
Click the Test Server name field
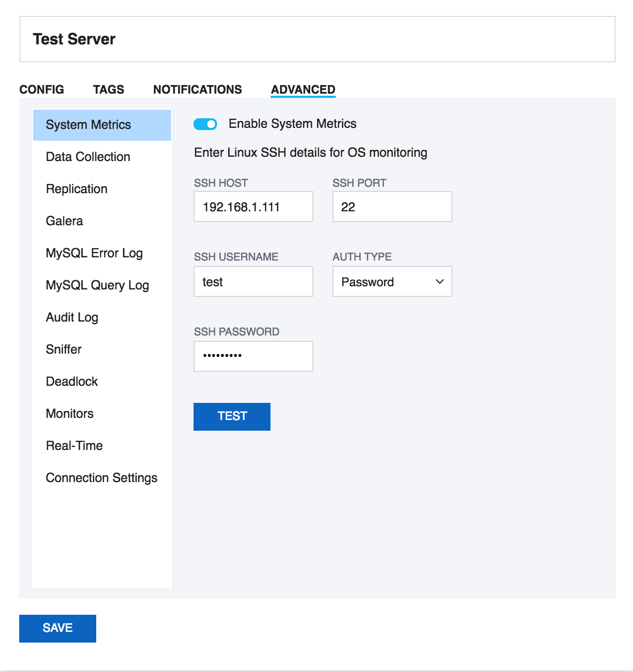pos(317,39)
